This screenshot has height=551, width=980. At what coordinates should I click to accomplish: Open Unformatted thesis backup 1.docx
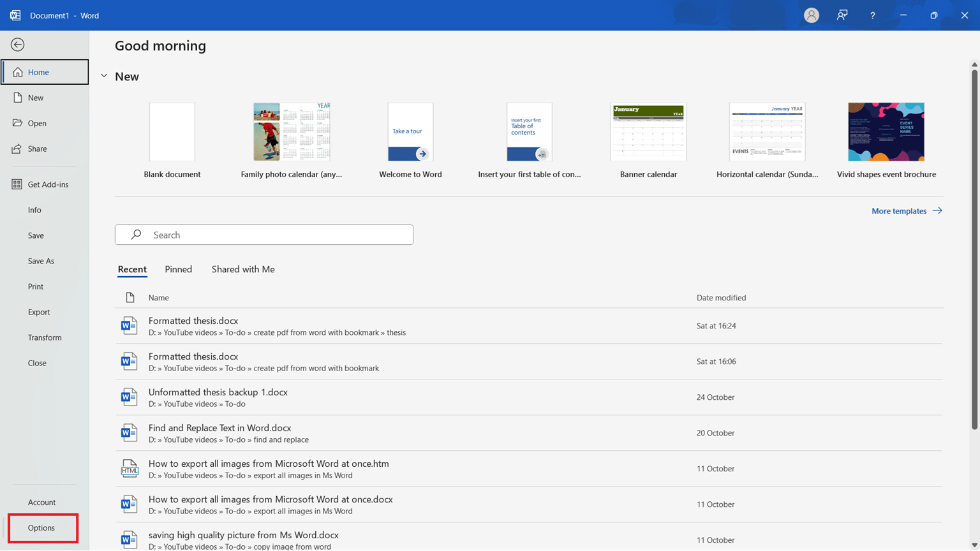[x=529, y=397]
